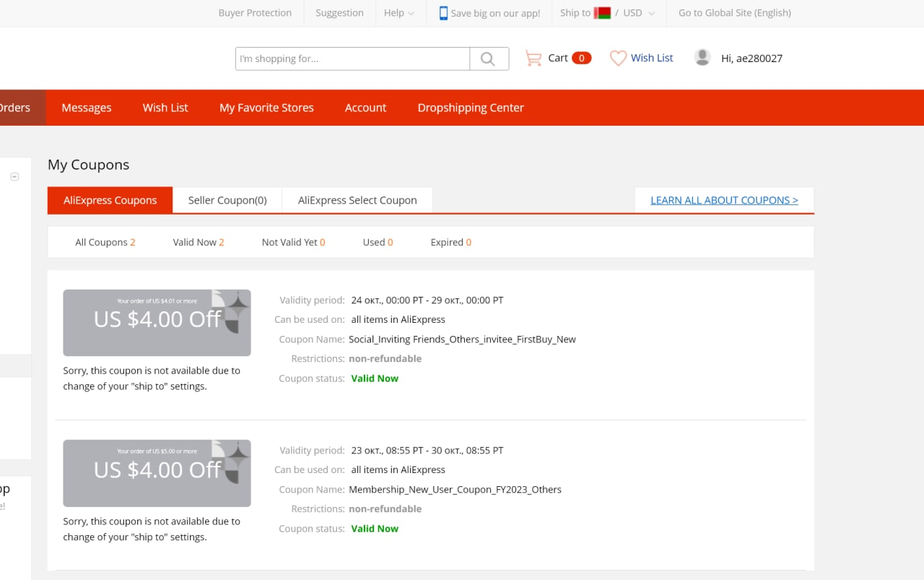
Task: Go to Global Site (English)
Action: [x=735, y=13]
